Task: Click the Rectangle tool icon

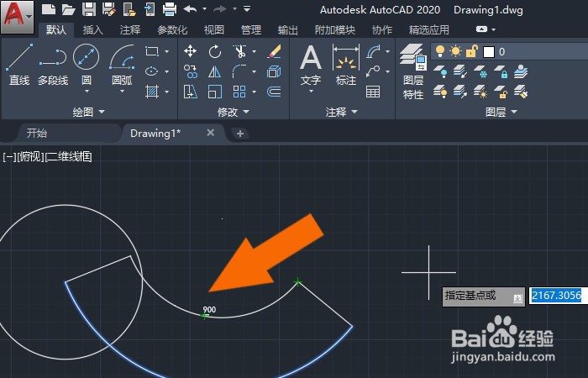Action: click(152, 51)
